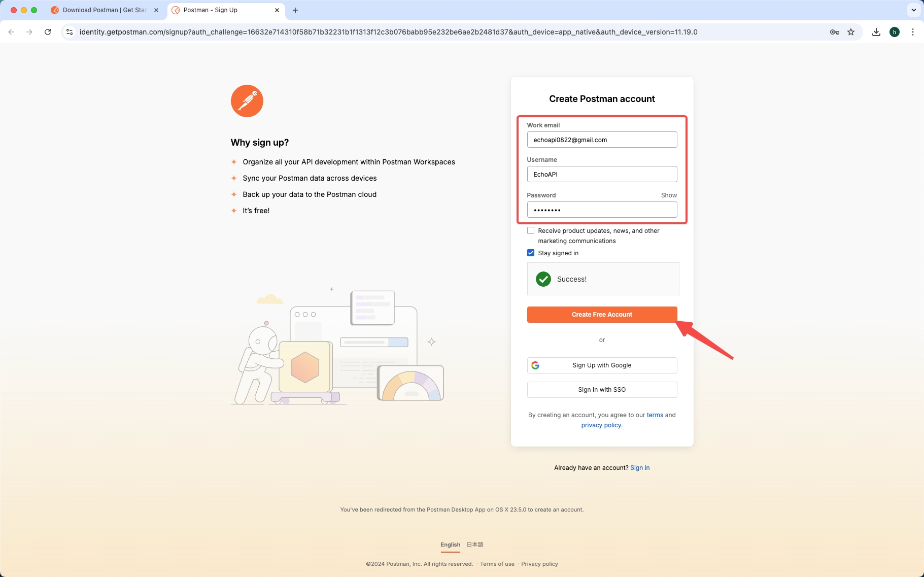This screenshot has height=577, width=924.
Task: Click Create Free Account button
Action: coord(602,315)
